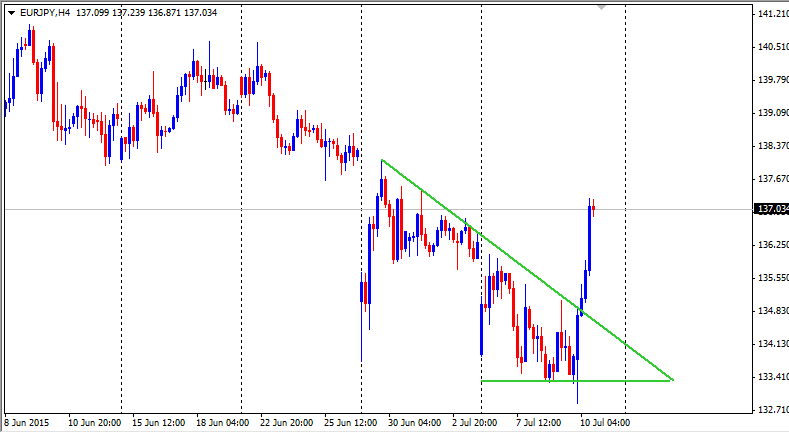Viewport: 789px width, 433px height.
Task: Select the green descending trendline
Action: coord(527,270)
